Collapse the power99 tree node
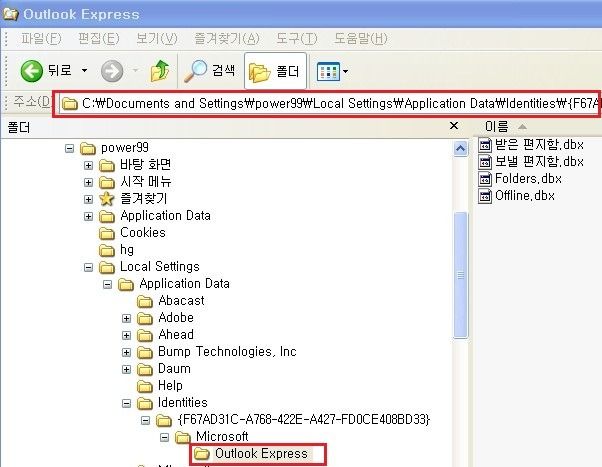The image size is (602, 467). point(69,148)
